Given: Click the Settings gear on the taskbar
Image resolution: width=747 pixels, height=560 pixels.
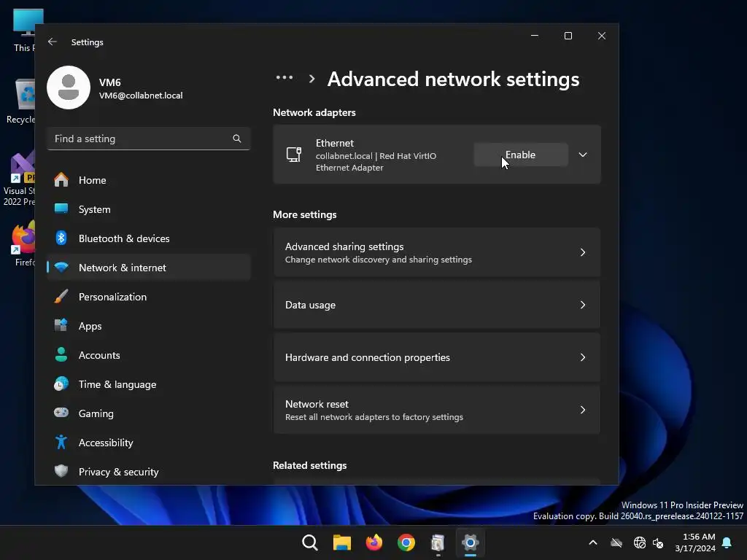Looking at the screenshot, I should point(471,542).
